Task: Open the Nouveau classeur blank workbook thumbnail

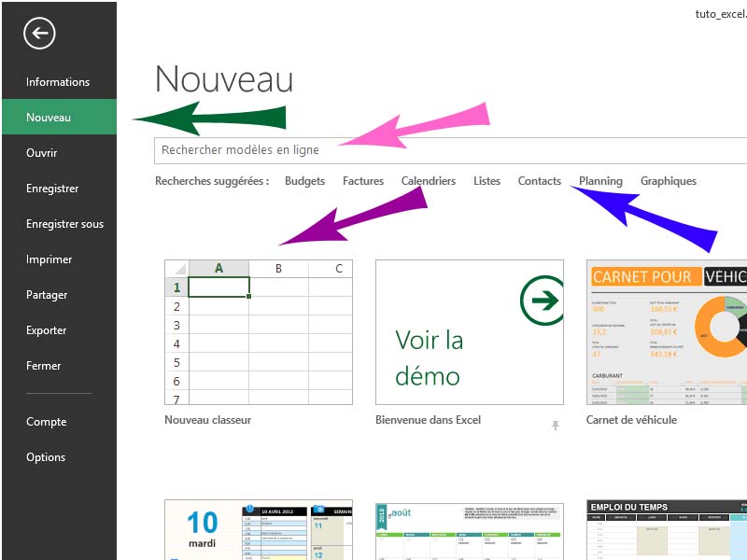Action: click(259, 332)
